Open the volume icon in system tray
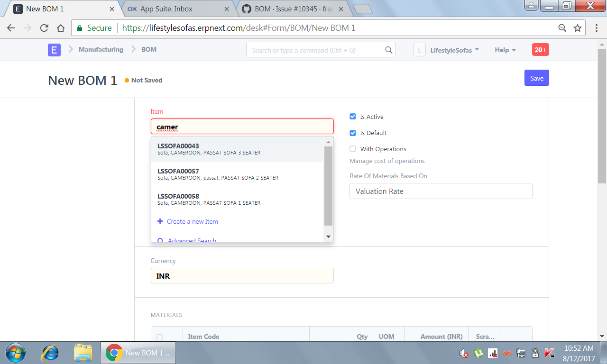 point(463,353)
